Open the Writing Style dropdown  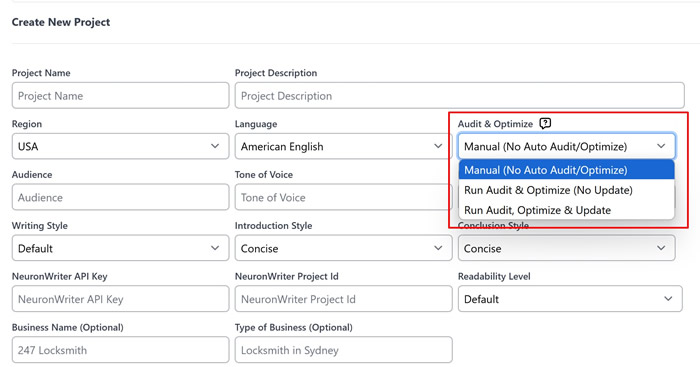(x=121, y=248)
